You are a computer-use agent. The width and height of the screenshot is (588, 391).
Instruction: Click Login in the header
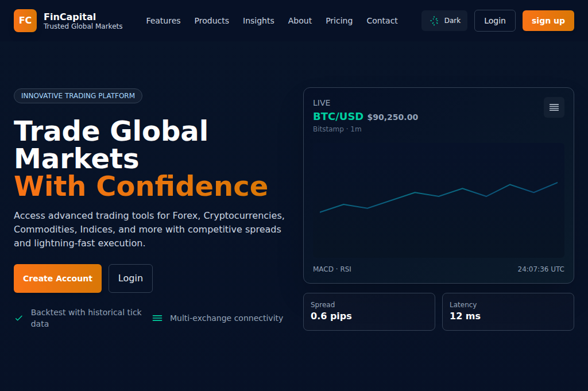coord(494,20)
